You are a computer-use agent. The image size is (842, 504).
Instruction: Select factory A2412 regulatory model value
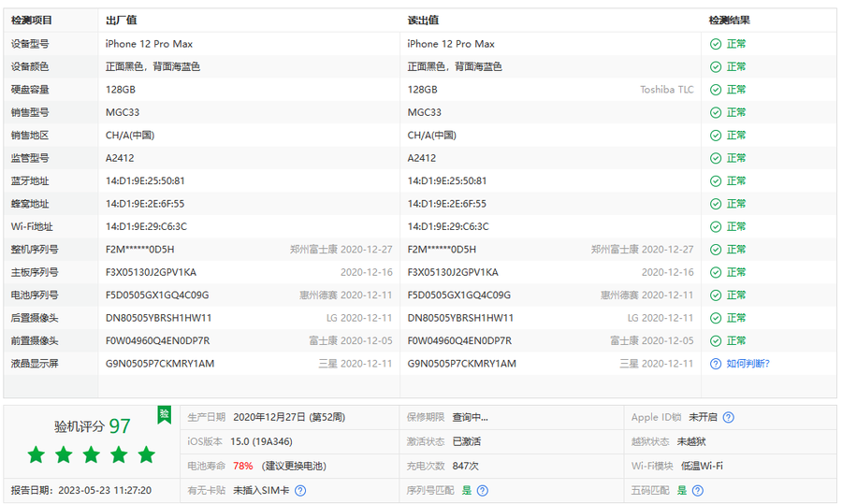pyautogui.click(x=120, y=158)
